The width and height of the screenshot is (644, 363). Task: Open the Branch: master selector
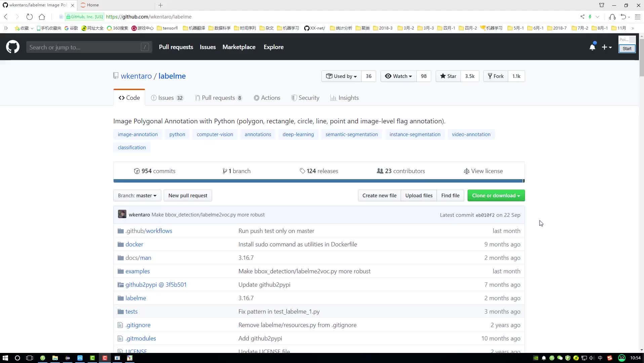137,196
